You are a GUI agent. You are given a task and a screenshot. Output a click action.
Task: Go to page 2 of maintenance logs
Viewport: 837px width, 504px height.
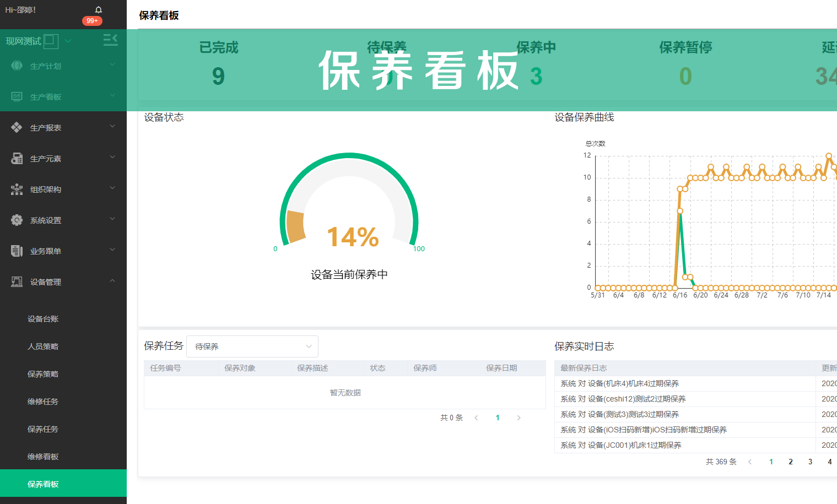tap(791, 462)
